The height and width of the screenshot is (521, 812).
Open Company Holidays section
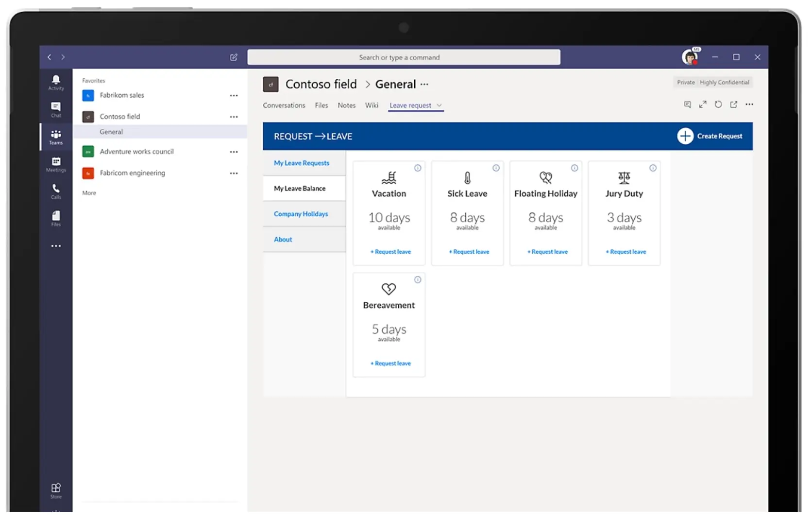(x=304, y=214)
